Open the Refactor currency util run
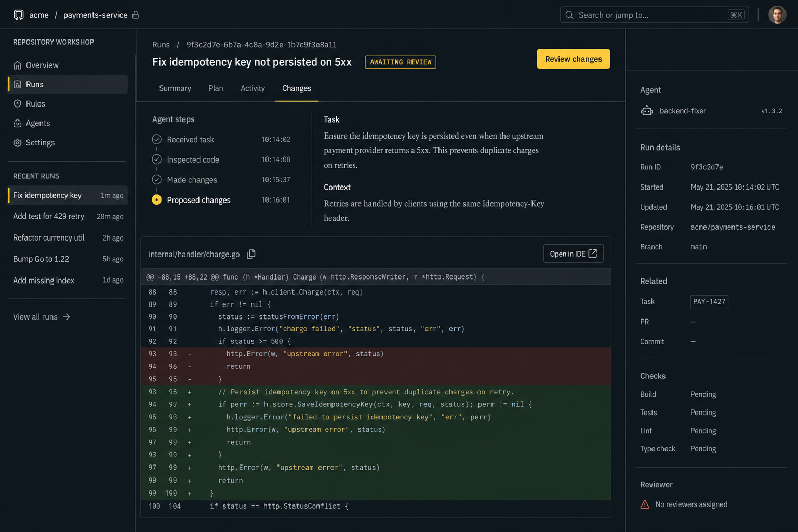 tap(68, 237)
